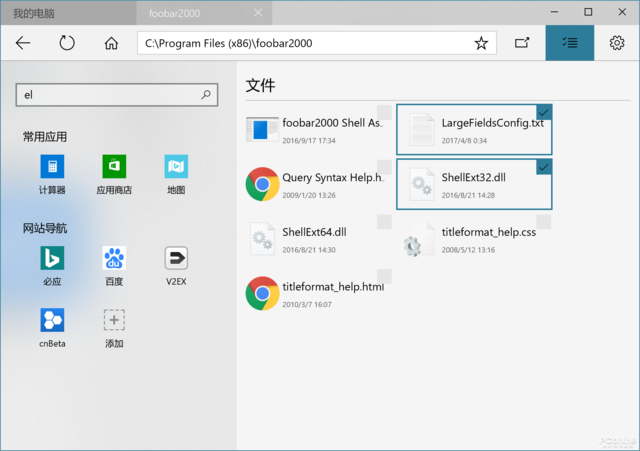Add a new site via 添加
The width and height of the screenshot is (640, 451).
point(114,328)
